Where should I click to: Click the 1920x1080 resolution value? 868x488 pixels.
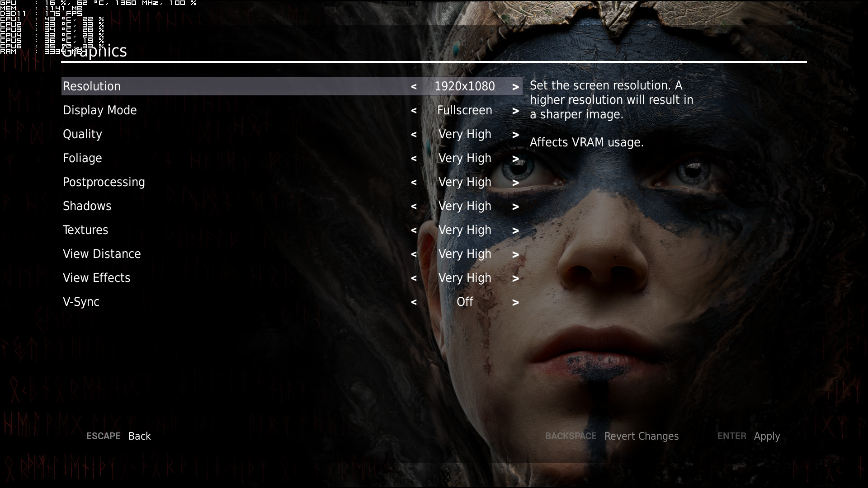[465, 86]
